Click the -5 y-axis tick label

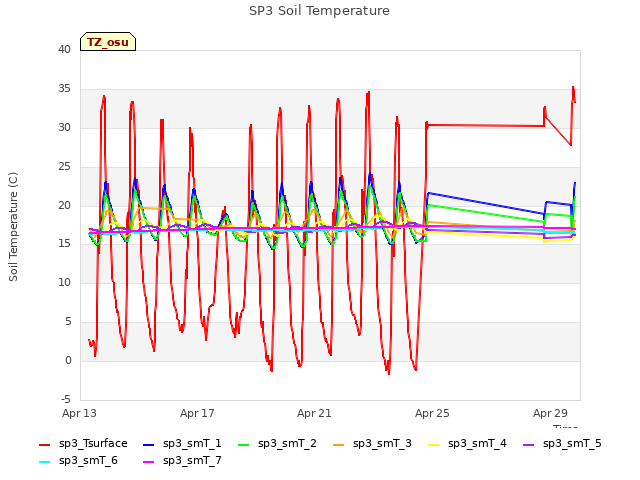(x=66, y=399)
